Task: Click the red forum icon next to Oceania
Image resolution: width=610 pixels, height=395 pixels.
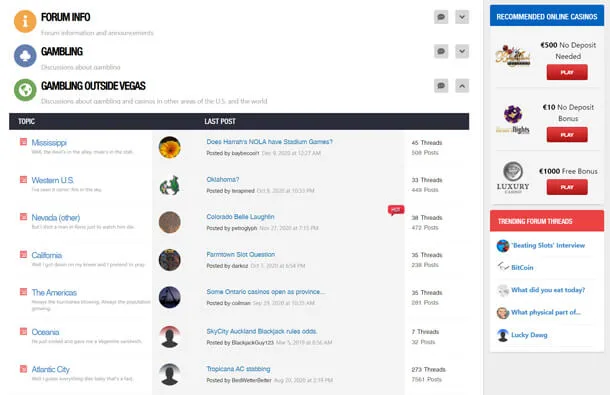Action: point(23,331)
